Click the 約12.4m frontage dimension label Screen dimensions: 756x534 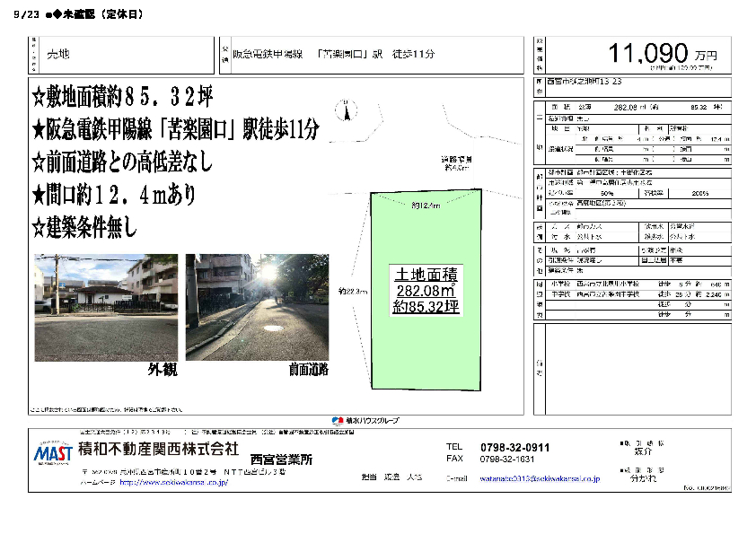click(426, 206)
